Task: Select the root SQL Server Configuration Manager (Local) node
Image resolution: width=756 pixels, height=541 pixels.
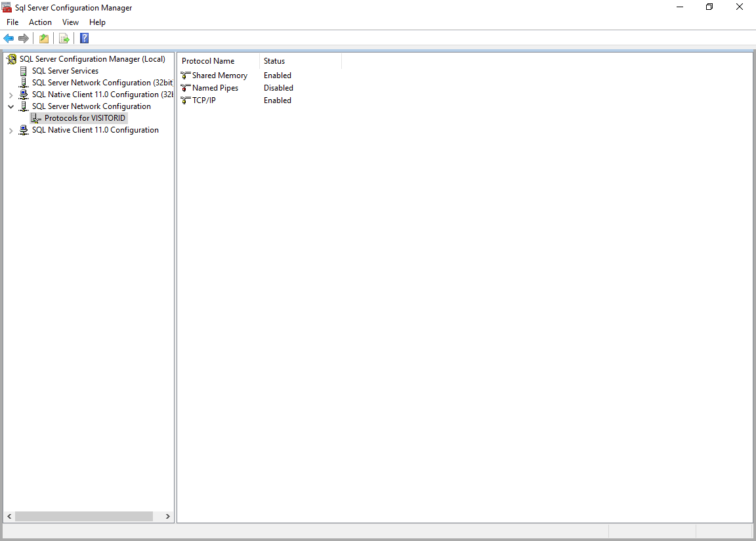Action: pos(92,59)
